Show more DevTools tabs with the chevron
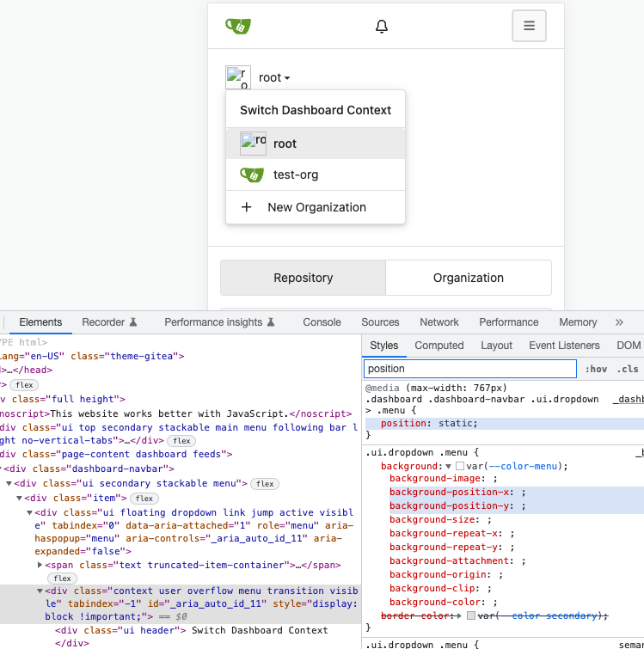This screenshot has height=649, width=644. click(x=619, y=322)
